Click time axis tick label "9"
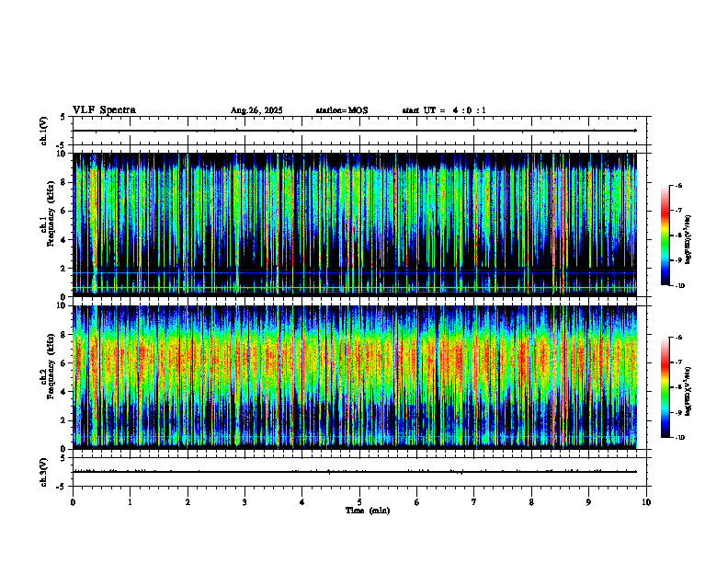The image size is (728, 563). [x=588, y=502]
